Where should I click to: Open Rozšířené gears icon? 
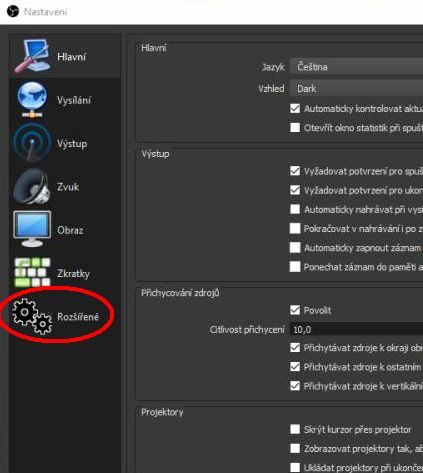[32, 316]
